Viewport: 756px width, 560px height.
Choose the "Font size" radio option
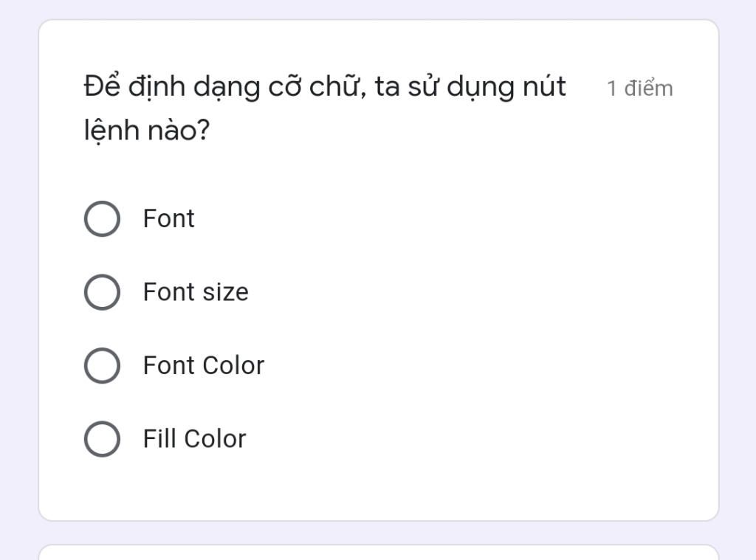pos(102,292)
